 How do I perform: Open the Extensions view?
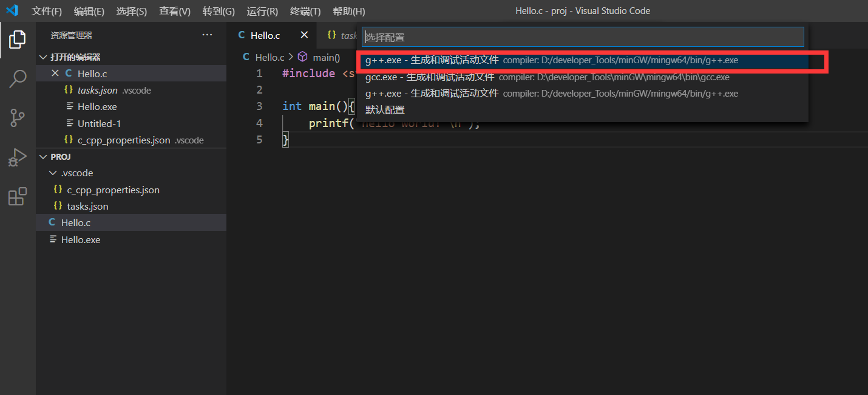point(18,197)
